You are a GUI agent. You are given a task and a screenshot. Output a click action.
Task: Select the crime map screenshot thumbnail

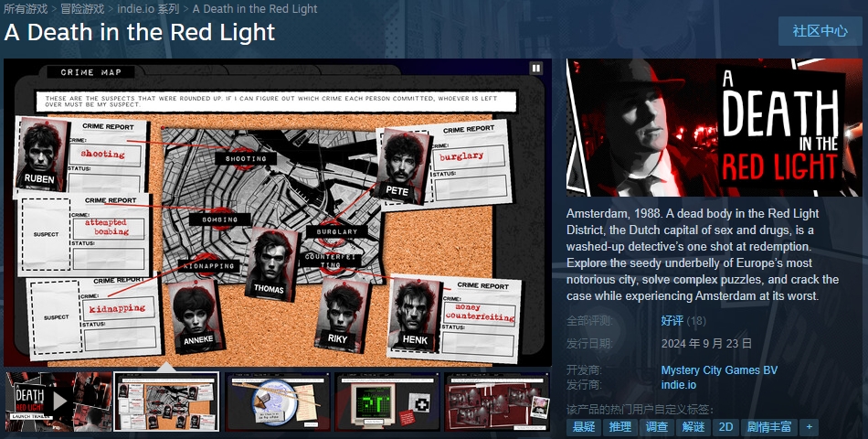(166, 402)
